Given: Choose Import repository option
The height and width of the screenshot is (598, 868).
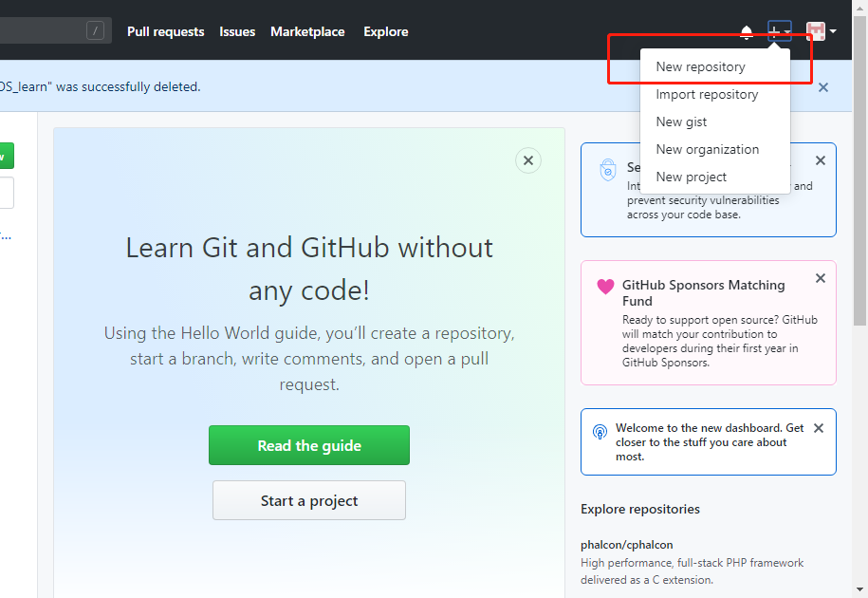Looking at the screenshot, I should click(707, 94).
